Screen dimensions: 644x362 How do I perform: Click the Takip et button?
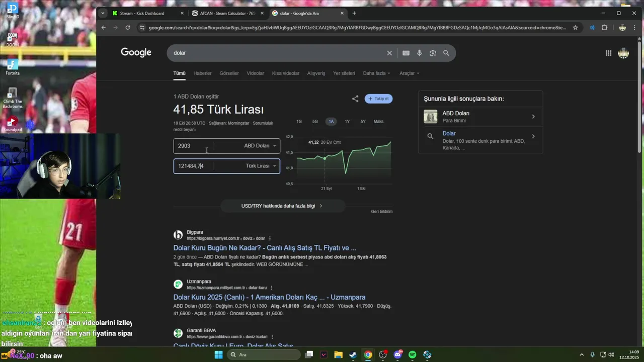coord(378,99)
